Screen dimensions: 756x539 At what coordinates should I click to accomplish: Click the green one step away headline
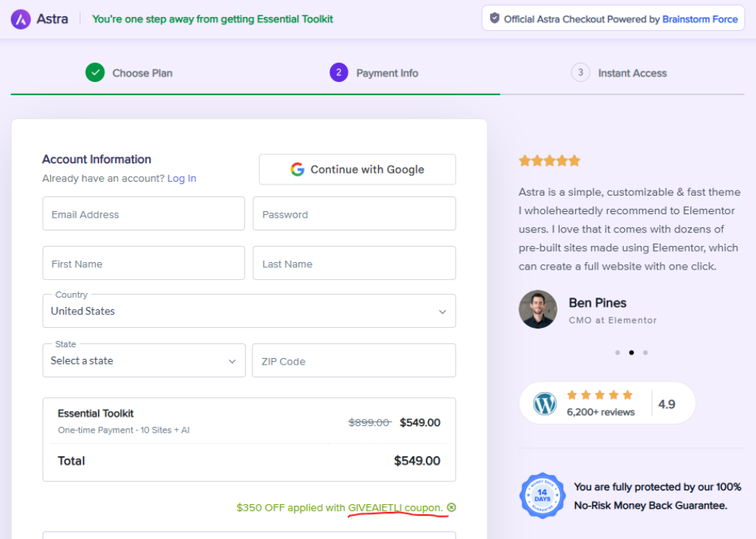pos(213,19)
